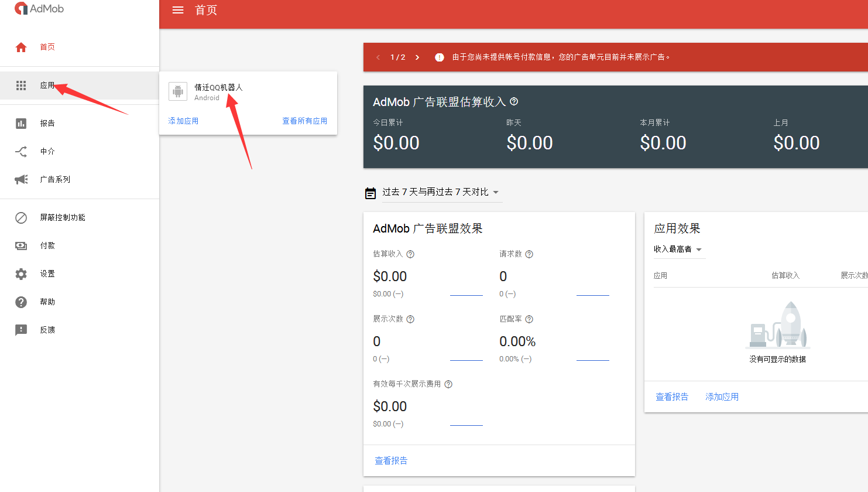868x492 pixels.
Task: Click the settings gear icon
Action: tap(21, 274)
